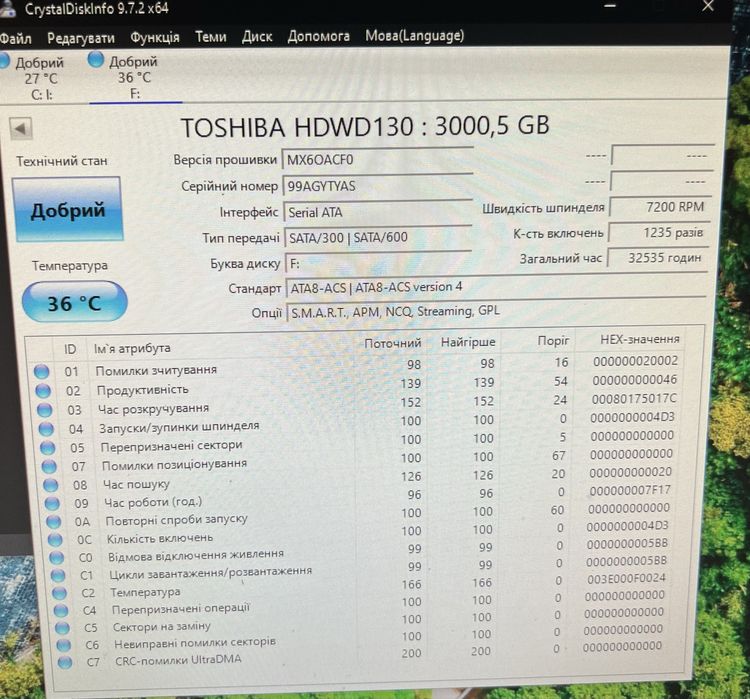Click status icon of Цикли завантаження/розвантаження
The height and width of the screenshot is (699, 750).
(57, 575)
